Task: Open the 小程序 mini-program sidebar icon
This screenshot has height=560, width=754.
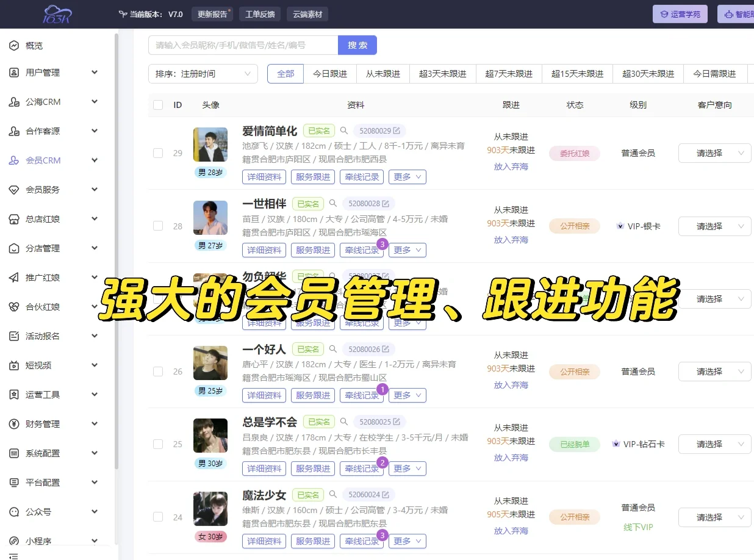Action: 15,540
